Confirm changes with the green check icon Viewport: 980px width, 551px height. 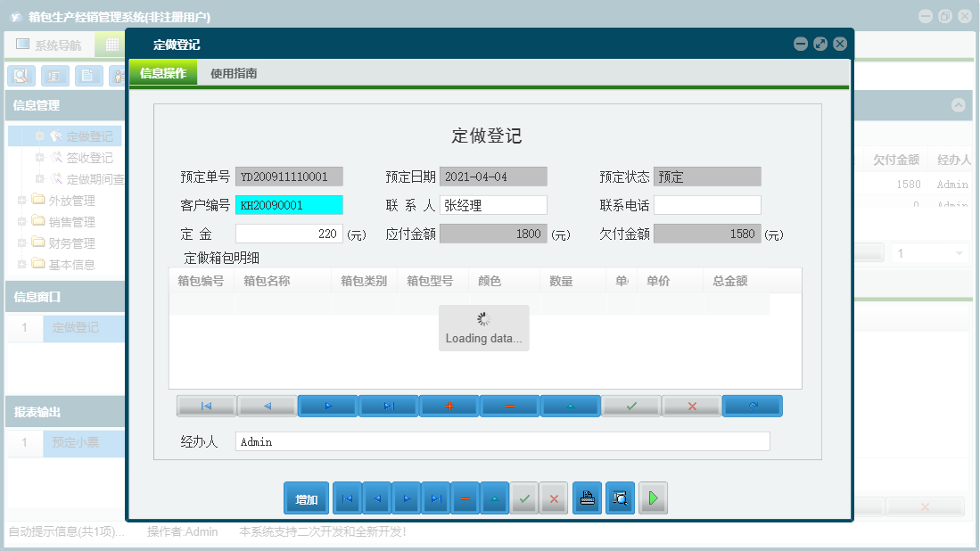point(631,406)
